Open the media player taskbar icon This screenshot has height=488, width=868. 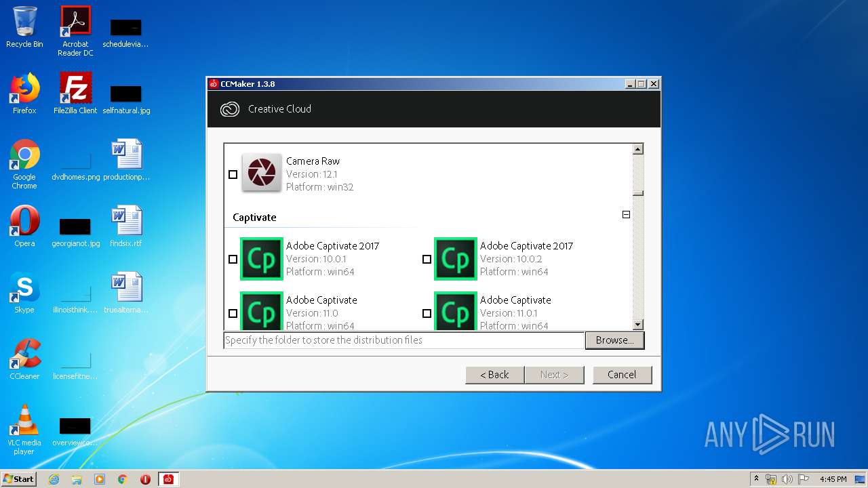[x=100, y=479]
